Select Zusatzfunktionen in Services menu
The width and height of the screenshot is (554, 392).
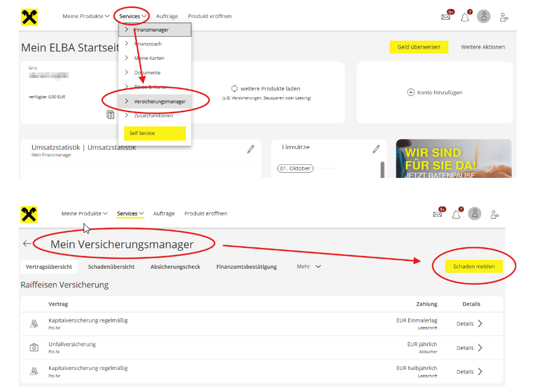[x=155, y=116]
